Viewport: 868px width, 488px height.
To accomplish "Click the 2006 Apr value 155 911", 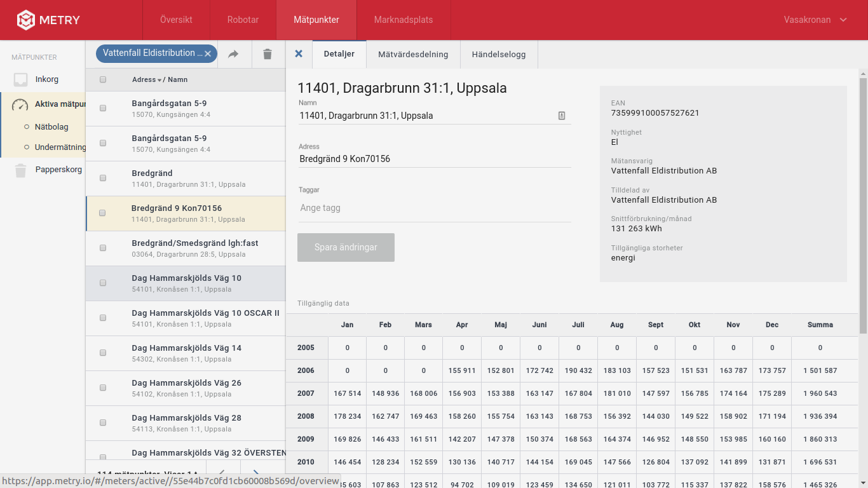I will [462, 370].
